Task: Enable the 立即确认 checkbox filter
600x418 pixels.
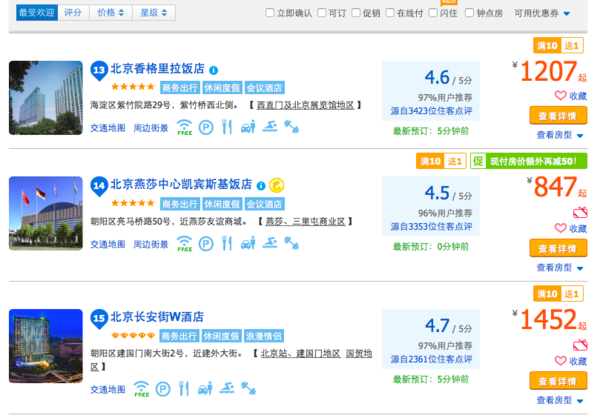Action: pos(271,14)
